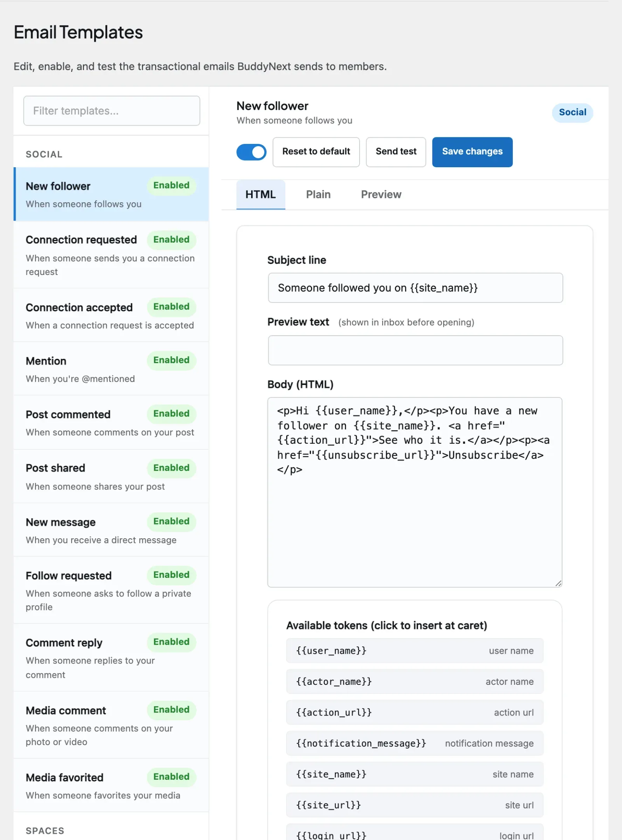
Task: Open the Plain tab
Action: click(x=318, y=194)
